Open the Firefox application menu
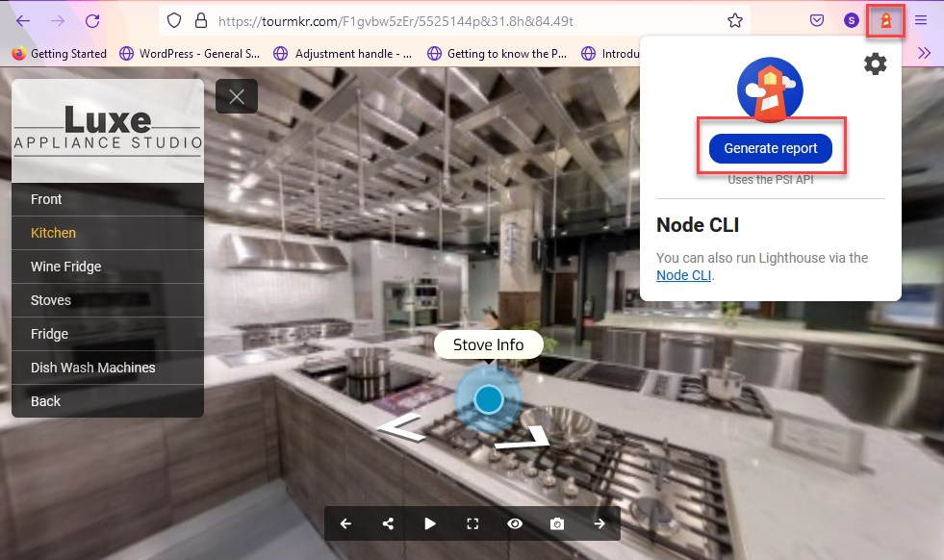The image size is (944, 560). point(921,21)
